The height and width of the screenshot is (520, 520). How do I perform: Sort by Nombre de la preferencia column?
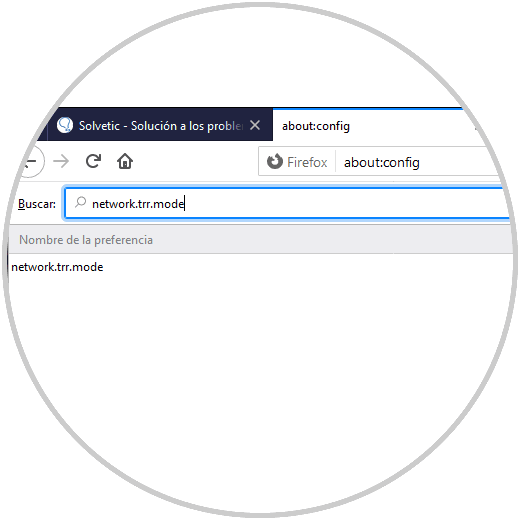point(86,240)
